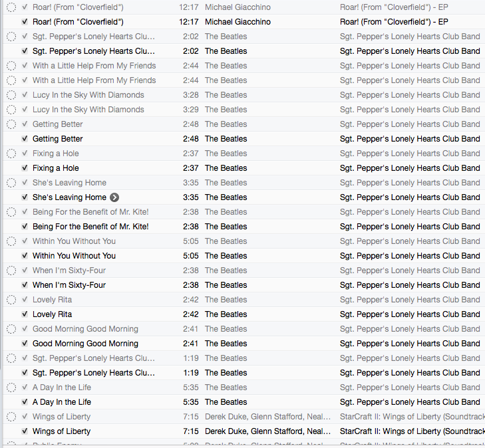Uncheck the bold Within You Without You checkbox
The image size is (485, 448).
coord(25,256)
